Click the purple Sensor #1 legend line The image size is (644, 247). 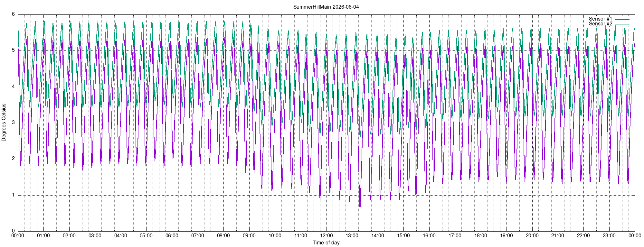pos(622,19)
